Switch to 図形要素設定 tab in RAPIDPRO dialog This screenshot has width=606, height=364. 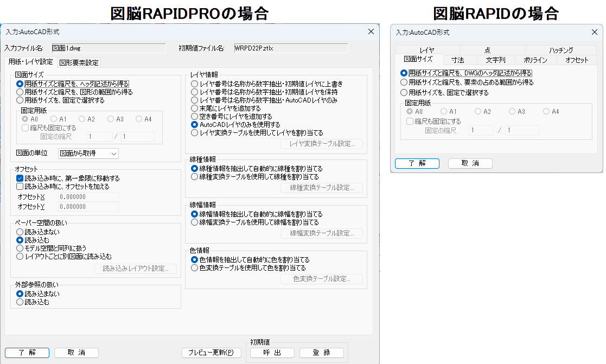[x=79, y=62]
